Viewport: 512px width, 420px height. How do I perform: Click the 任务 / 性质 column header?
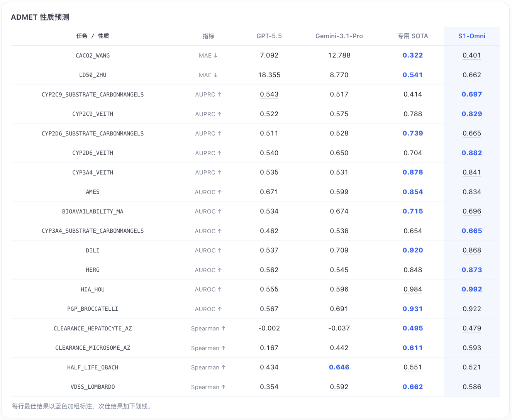point(93,36)
